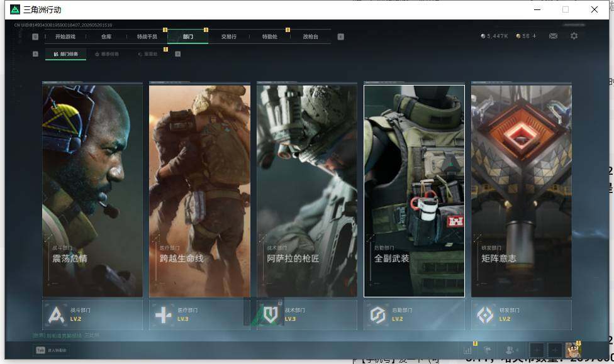614x364 pixels.
Task: Close the 三角洲行动 window
Action: (594, 9)
